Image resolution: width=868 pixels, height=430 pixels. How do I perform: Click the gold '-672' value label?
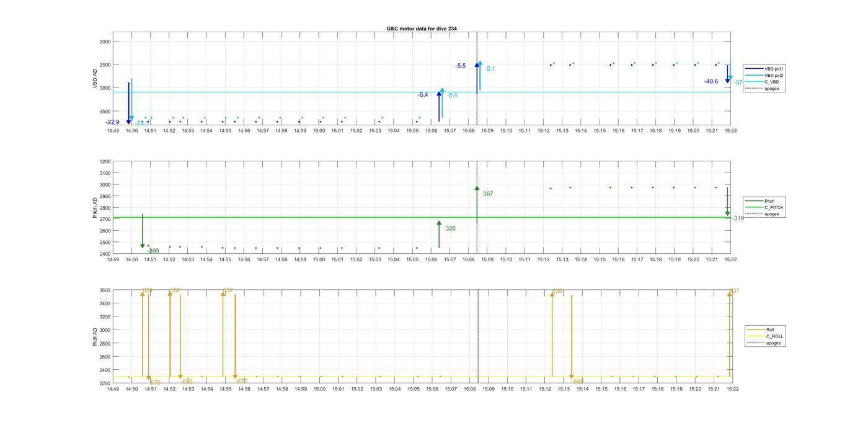pos(241,382)
